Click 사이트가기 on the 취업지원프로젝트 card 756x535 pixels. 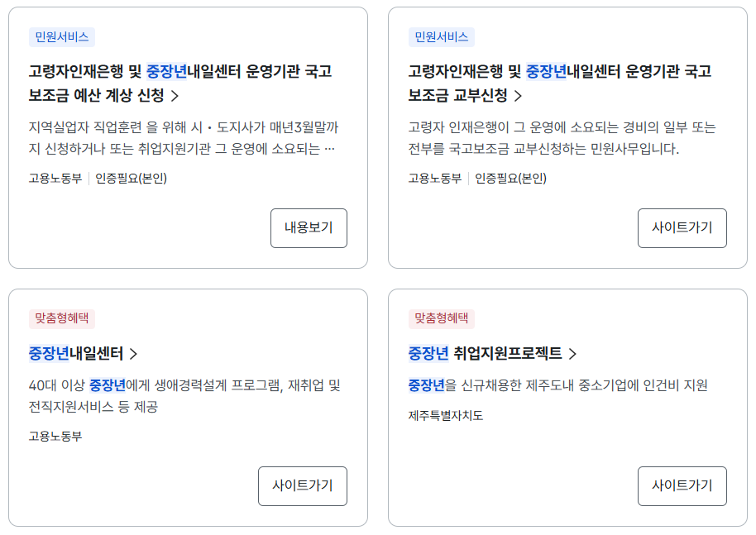682,486
